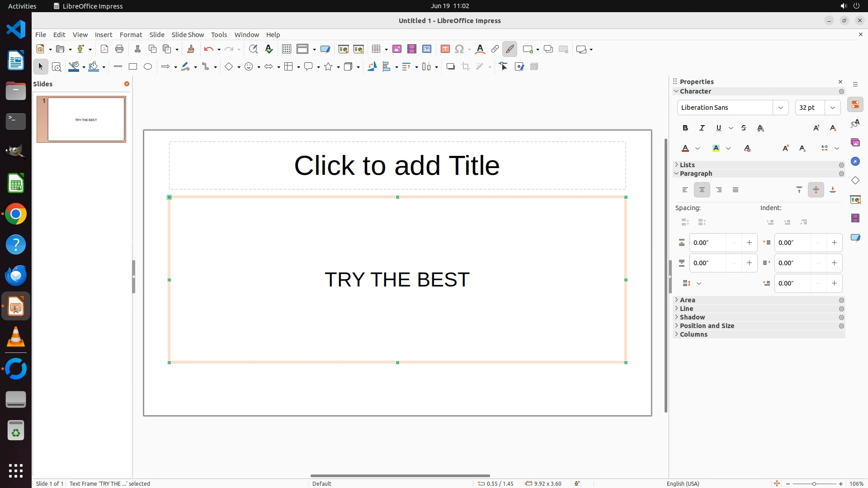868x488 pixels.
Task: Insert a text box from the toolbar
Action: coord(445,49)
